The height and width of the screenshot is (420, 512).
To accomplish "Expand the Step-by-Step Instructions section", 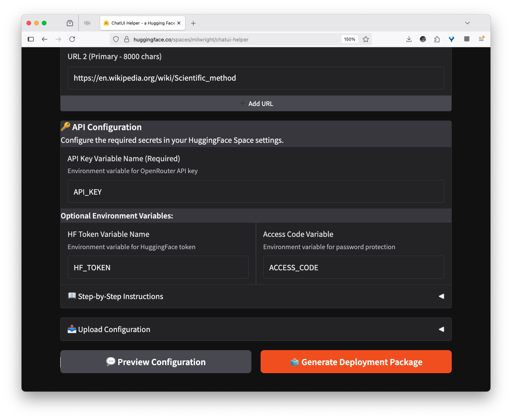I will pyautogui.click(x=256, y=296).
